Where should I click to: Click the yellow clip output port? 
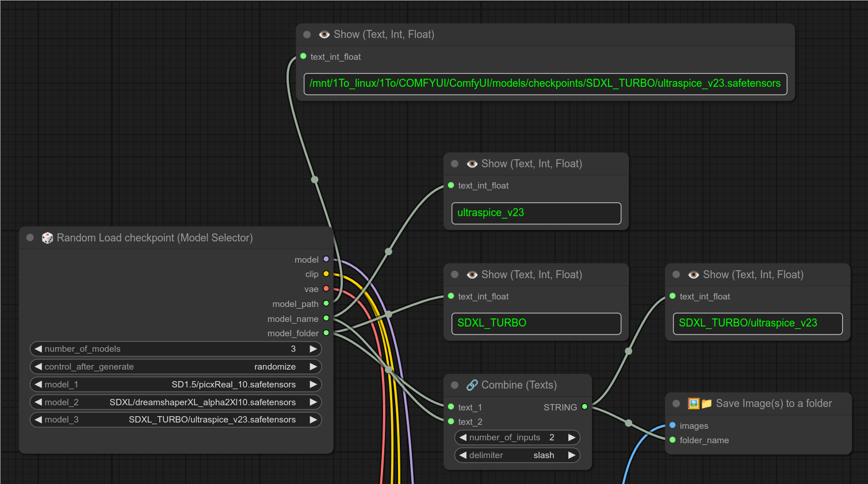tap(326, 274)
